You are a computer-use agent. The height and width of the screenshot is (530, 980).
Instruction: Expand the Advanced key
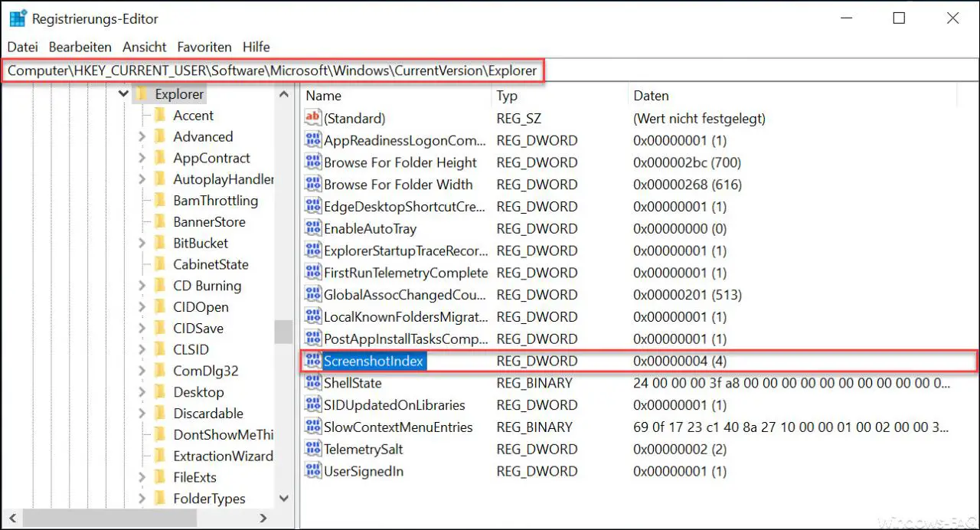coord(142,137)
